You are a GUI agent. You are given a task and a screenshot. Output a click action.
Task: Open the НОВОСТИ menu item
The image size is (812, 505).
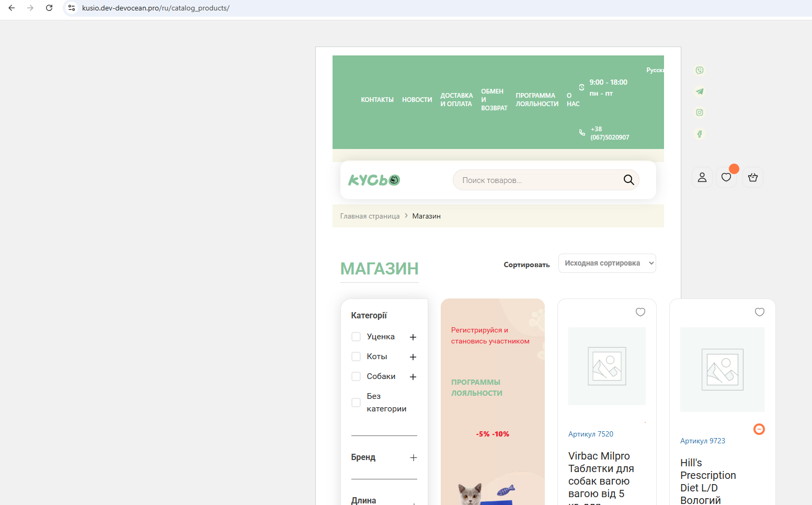coord(417,100)
